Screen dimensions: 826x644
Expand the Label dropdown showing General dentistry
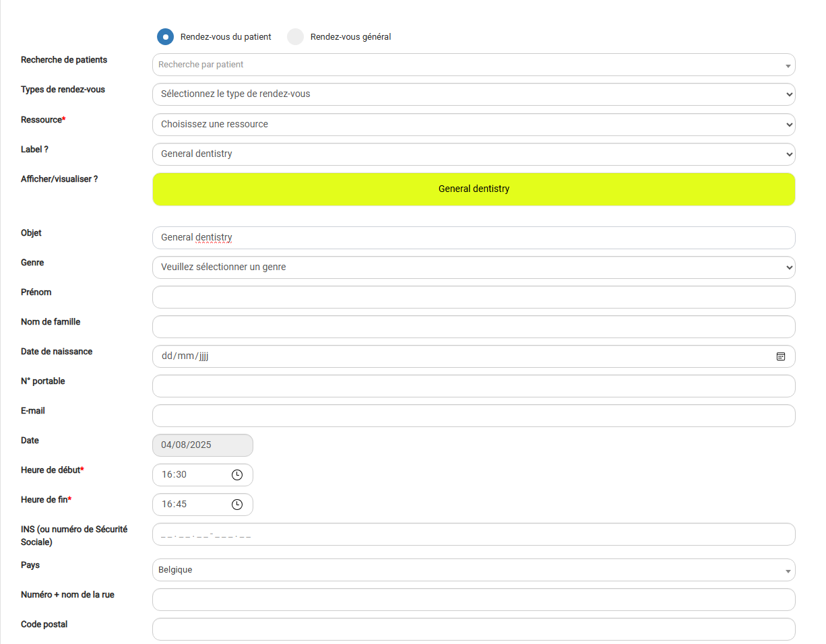[473, 154]
